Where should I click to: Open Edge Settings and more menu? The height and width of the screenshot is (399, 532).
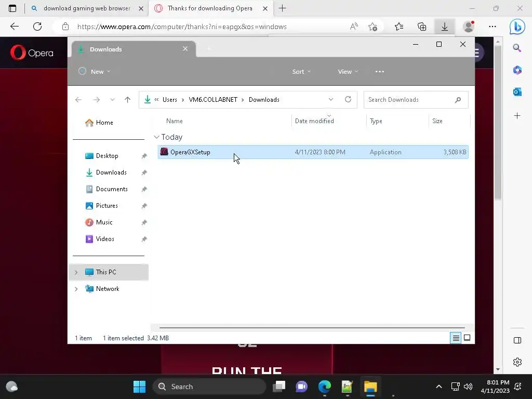[493, 26]
